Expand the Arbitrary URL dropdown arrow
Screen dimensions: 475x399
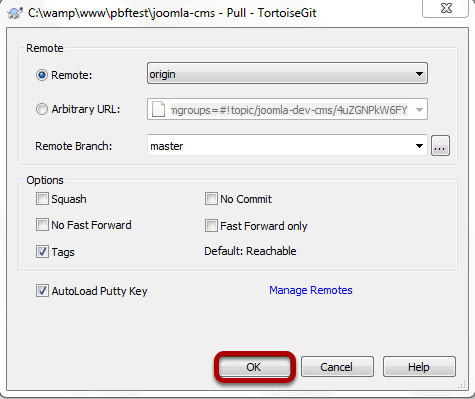pyautogui.click(x=419, y=109)
